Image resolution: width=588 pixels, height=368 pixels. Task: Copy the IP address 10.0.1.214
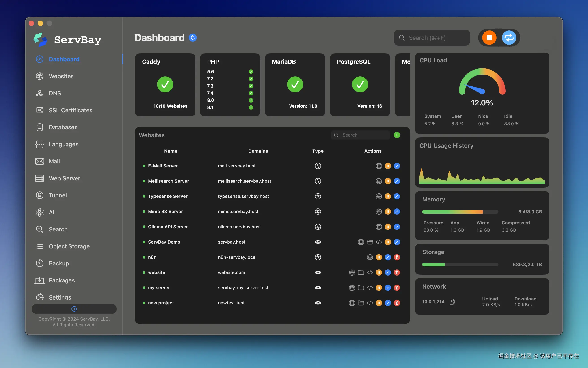[x=452, y=302]
